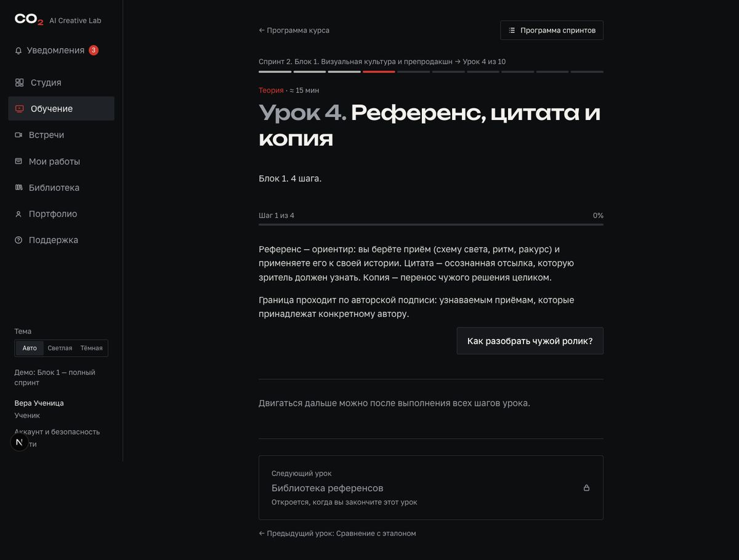This screenshot has height=560, width=739.
Task: Click the Ученик role label
Action: pyautogui.click(x=27, y=415)
